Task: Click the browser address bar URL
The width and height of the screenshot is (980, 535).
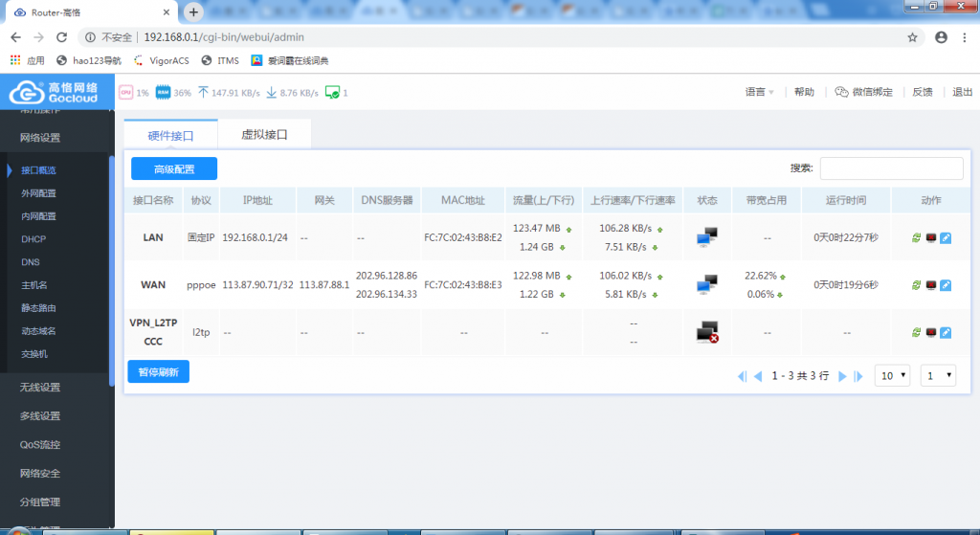Action: click(224, 37)
